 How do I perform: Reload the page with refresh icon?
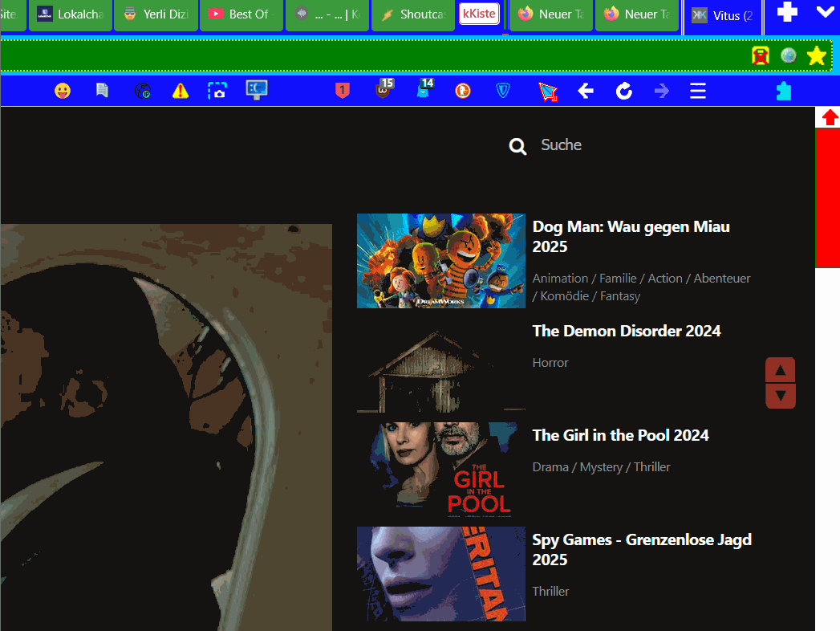(624, 91)
